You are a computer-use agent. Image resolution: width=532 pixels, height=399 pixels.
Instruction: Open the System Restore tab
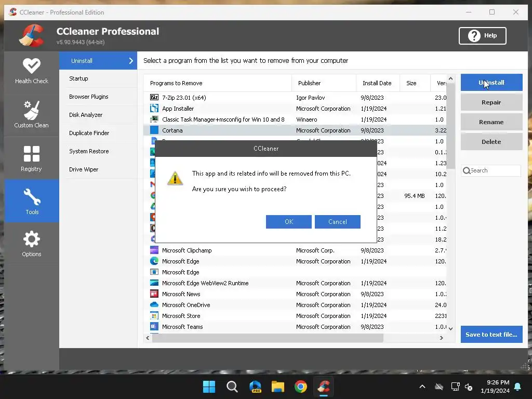pyautogui.click(x=98, y=151)
